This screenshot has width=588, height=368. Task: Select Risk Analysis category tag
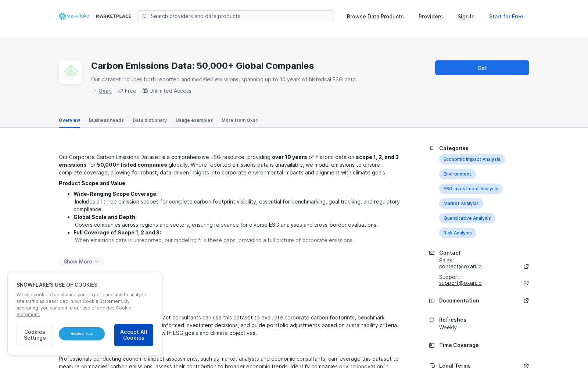[x=458, y=233]
